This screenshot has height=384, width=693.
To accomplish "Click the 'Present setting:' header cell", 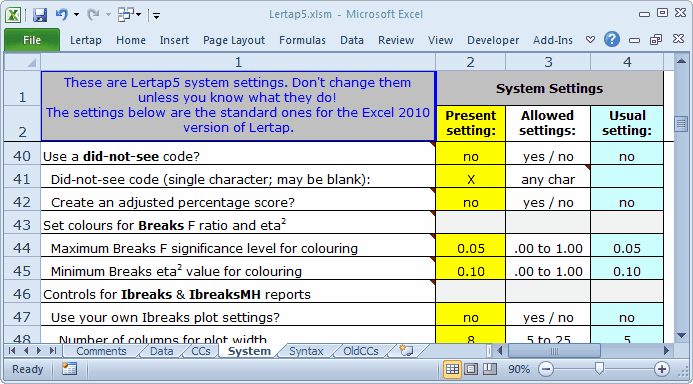I will click(x=471, y=123).
